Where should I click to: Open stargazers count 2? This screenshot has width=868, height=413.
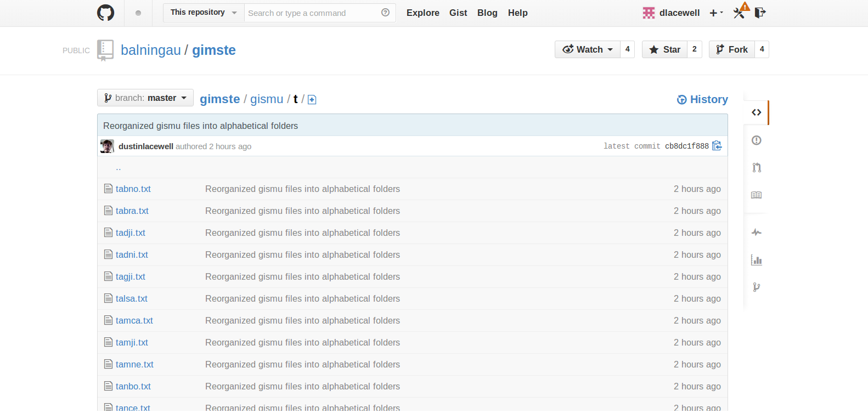(695, 49)
